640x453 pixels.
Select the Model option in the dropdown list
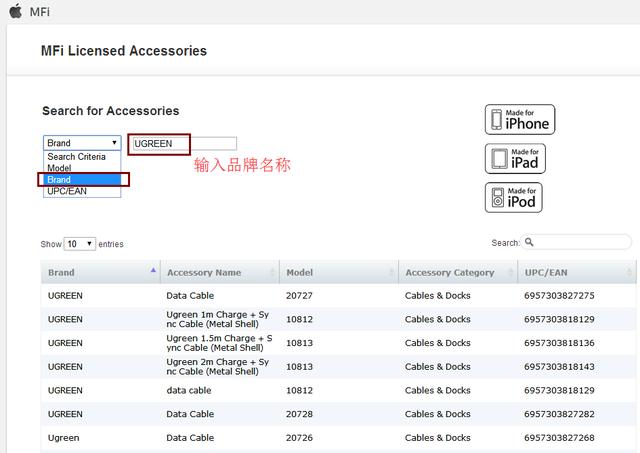pyautogui.click(x=59, y=168)
